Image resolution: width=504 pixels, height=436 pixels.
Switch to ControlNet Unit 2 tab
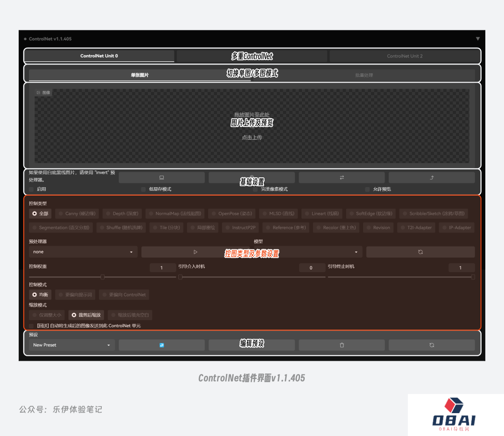[404, 56]
